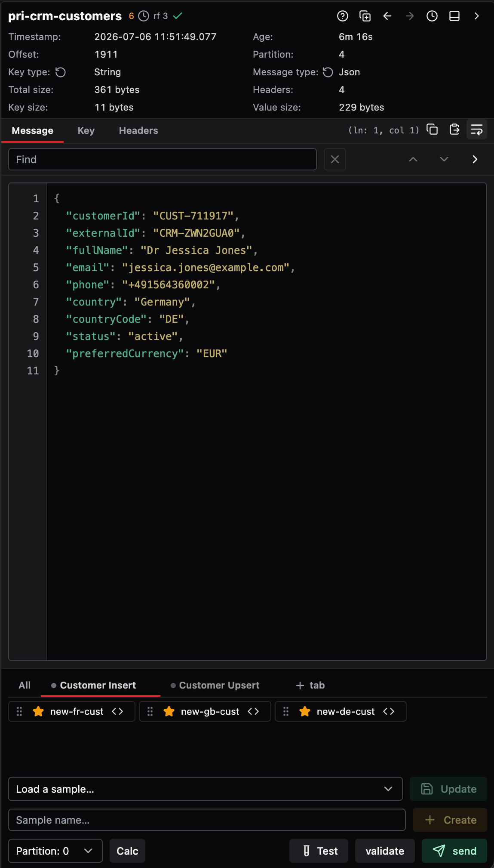Screen dimensions: 494x868
Task: Click the green send button
Action: click(x=454, y=851)
